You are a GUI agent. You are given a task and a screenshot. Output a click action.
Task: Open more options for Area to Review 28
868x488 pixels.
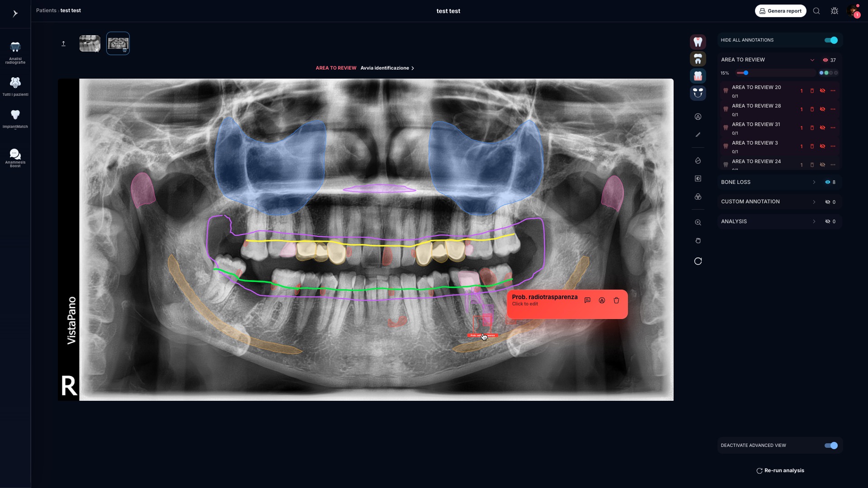[833, 109]
